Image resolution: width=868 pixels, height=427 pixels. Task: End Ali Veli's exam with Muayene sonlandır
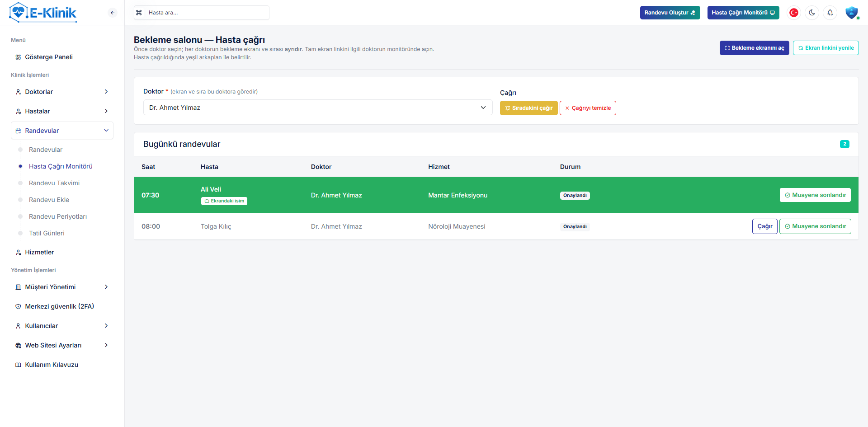[815, 195]
